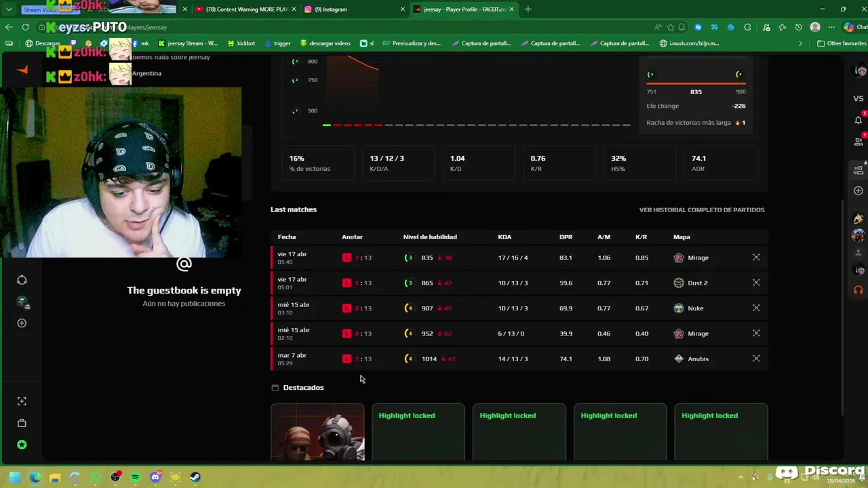Screen dimensions: 868x488
Task: Select the mar 7 abr 05:29 match date
Action: click(x=292, y=359)
